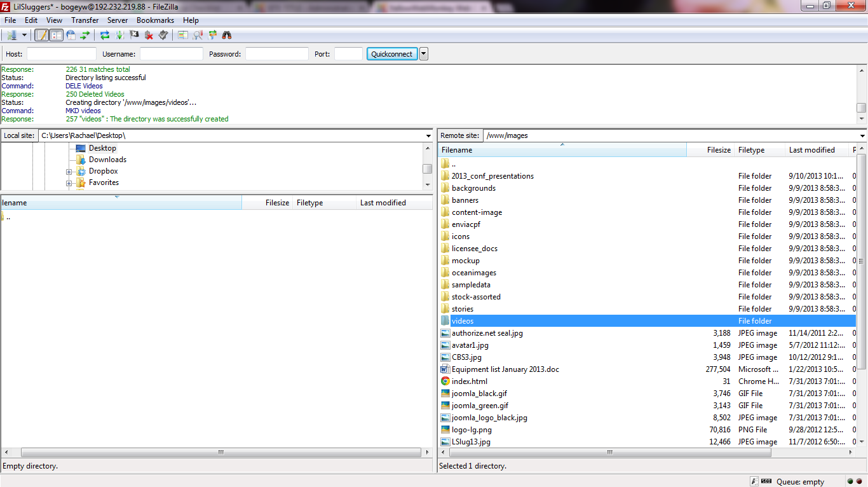Select the oceanimages folder

pos(648,273)
